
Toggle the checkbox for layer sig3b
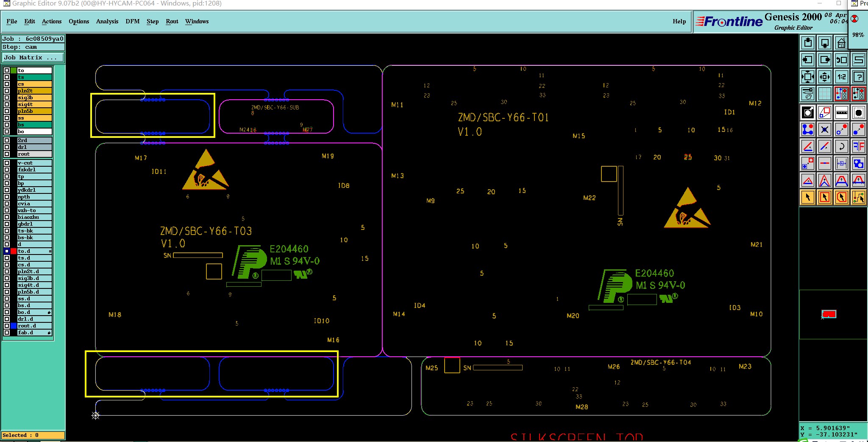point(7,98)
